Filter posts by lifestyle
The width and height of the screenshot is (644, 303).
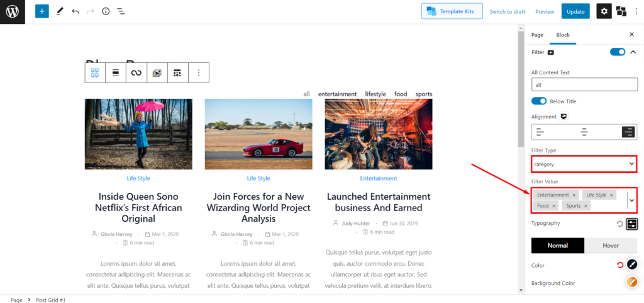pos(375,94)
